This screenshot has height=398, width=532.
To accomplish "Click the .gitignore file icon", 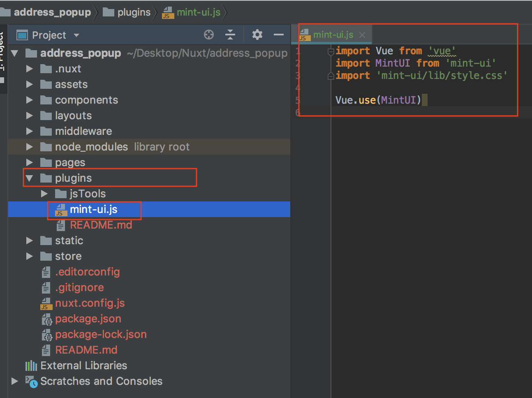I will tap(46, 288).
